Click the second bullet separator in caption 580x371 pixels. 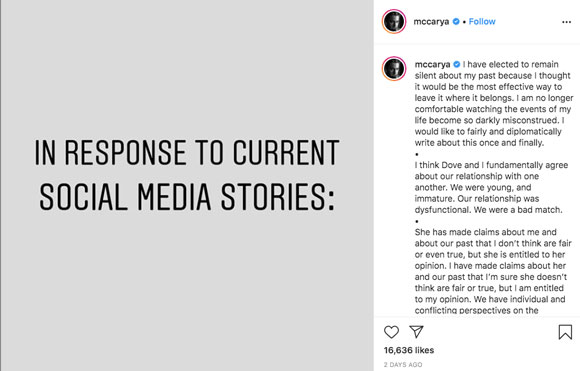(x=417, y=221)
